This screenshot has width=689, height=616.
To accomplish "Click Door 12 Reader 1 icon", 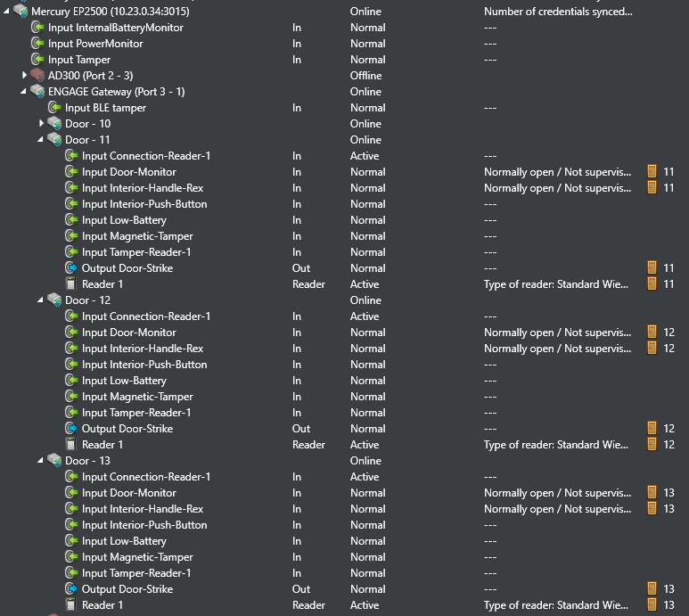I will pos(71,445).
